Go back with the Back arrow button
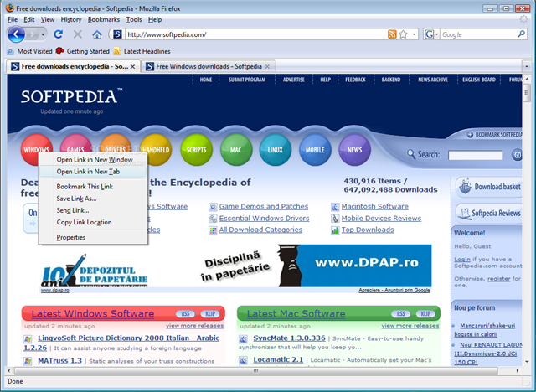Screen dimensions: 536x392 coord(16,34)
